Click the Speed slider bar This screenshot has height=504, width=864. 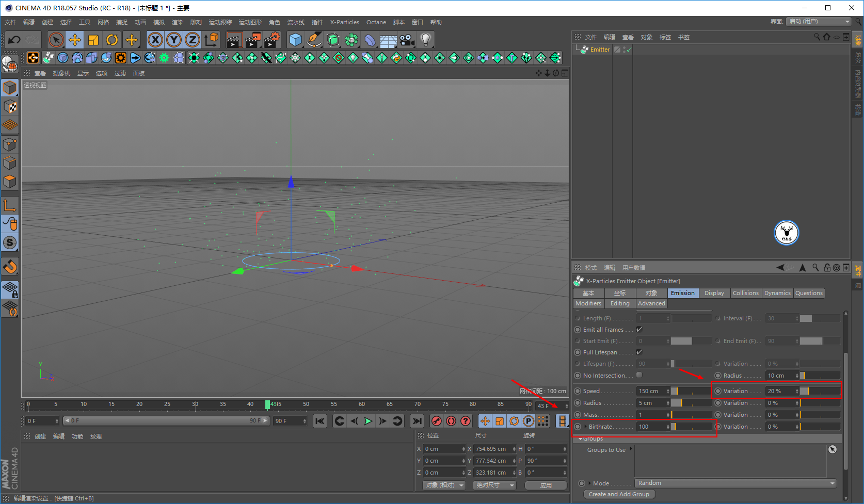tap(691, 391)
